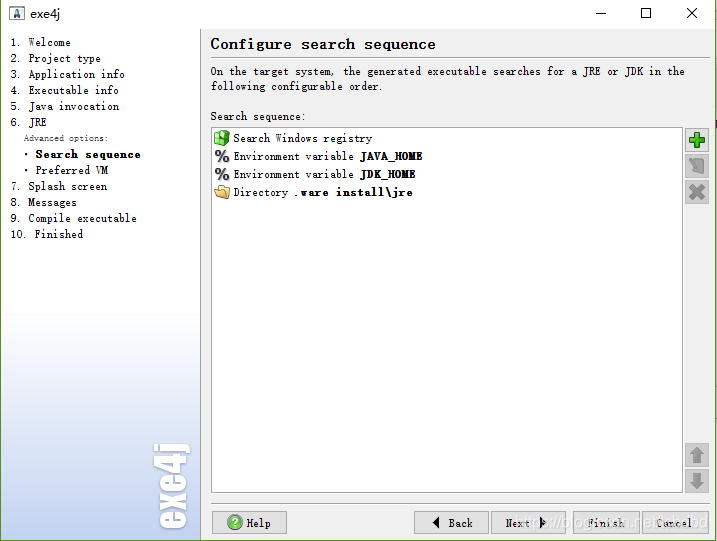Click the exe4j title bar app icon

coord(16,13)
